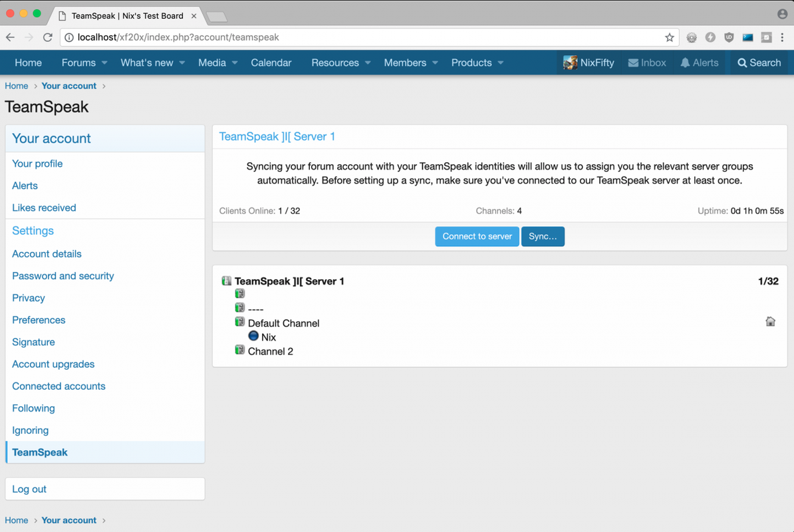Open the Home navigation item
Image resolution: width=794 pixels, height=532 pixels.
(x=29, y=63)
